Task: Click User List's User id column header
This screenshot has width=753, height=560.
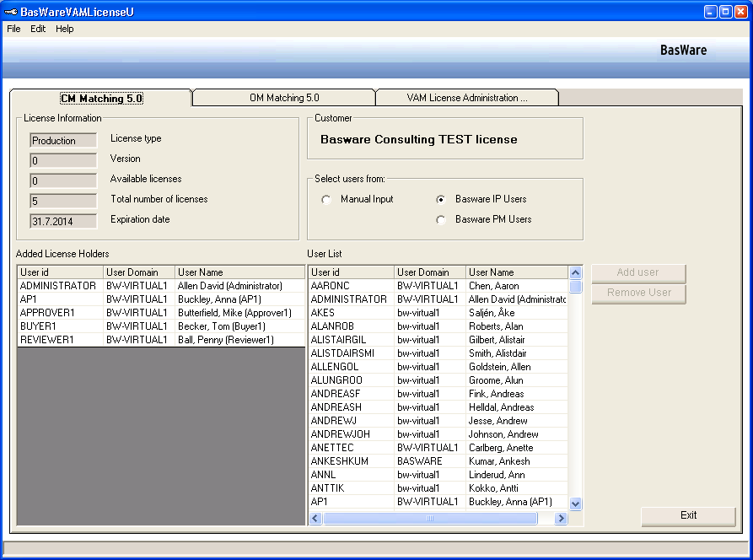Action: pyautogui.click(x=352, y=272)
